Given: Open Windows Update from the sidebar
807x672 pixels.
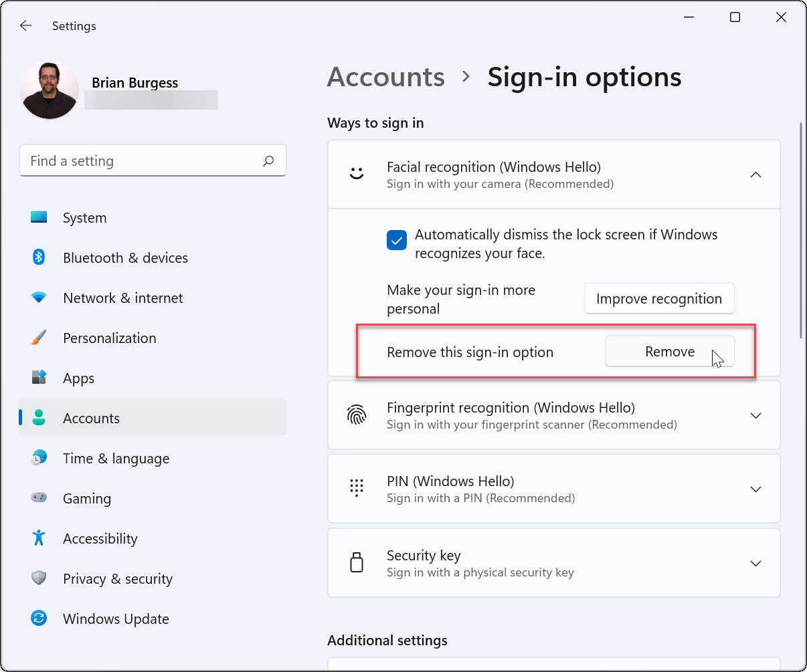Looking at the screenshot, I should pyautogui.click(x=115, y=619).
